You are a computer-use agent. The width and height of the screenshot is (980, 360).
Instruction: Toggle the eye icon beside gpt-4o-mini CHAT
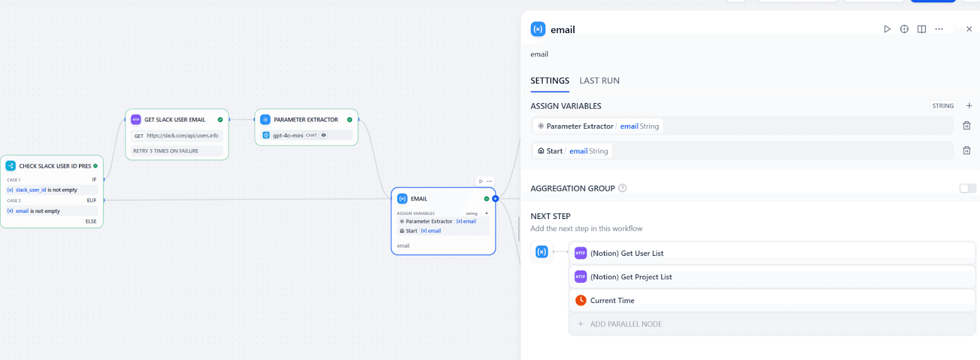coord(324,136)
